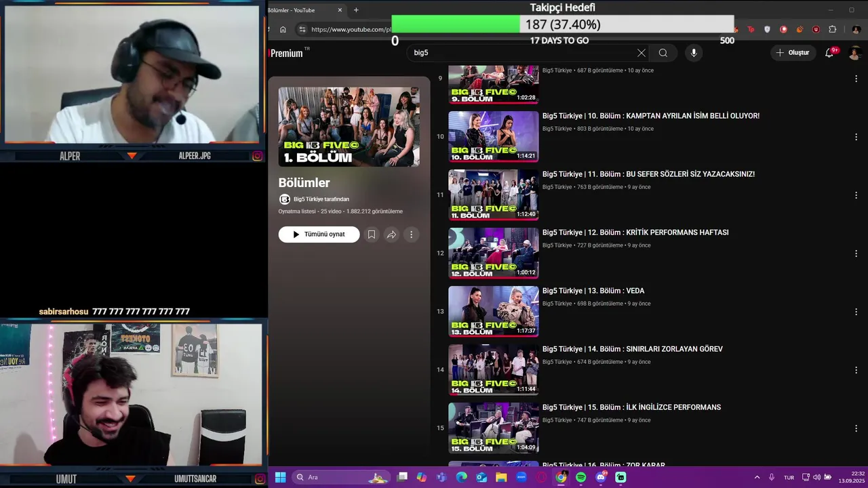868x488 pixels.
Task: Open the Oluştur create menu
Action: coord(793,53)
